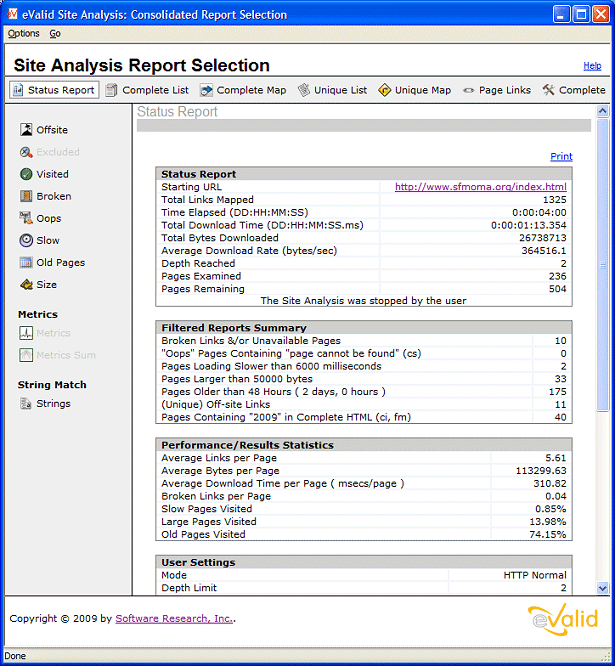The image size is (615, 666).
Task: Open the Size report
Action: (x=46, y=285)
